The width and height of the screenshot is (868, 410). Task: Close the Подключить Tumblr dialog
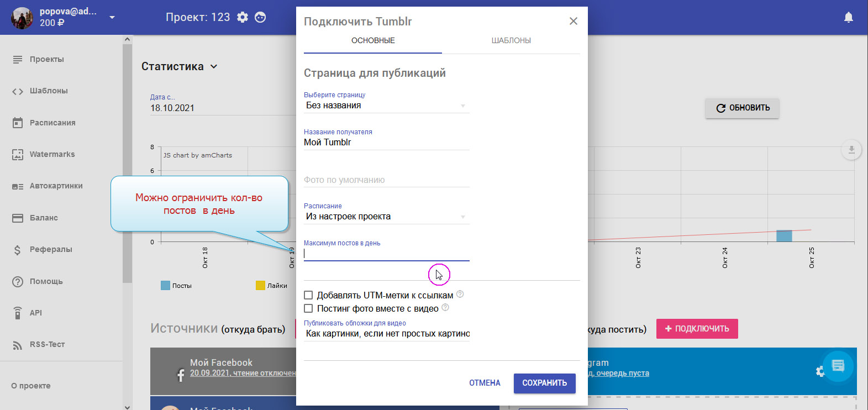point(573,21)
